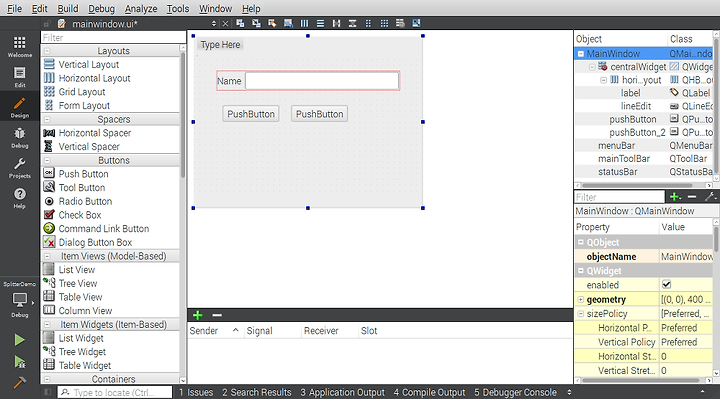Click the Name line edit on the form
The width and height of the screenshot is (720, 399).
[322, 81]
